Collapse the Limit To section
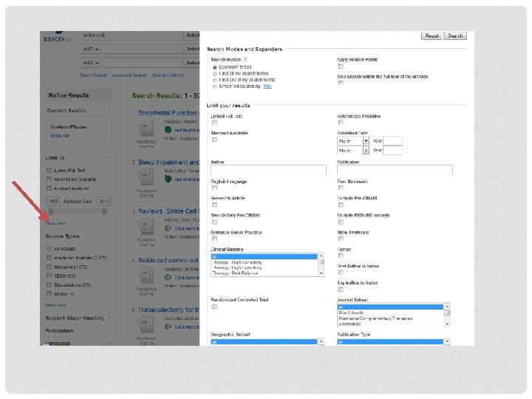This screenshot has width=532, height=399. [109, 157]
